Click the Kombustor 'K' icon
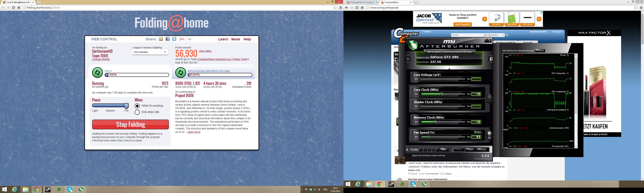The image size is (644, 193). (x=408, y=59)
